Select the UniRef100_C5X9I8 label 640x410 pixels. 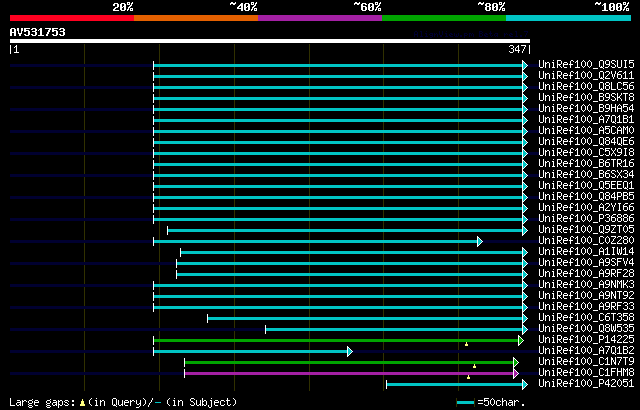(x=586, y=153)
